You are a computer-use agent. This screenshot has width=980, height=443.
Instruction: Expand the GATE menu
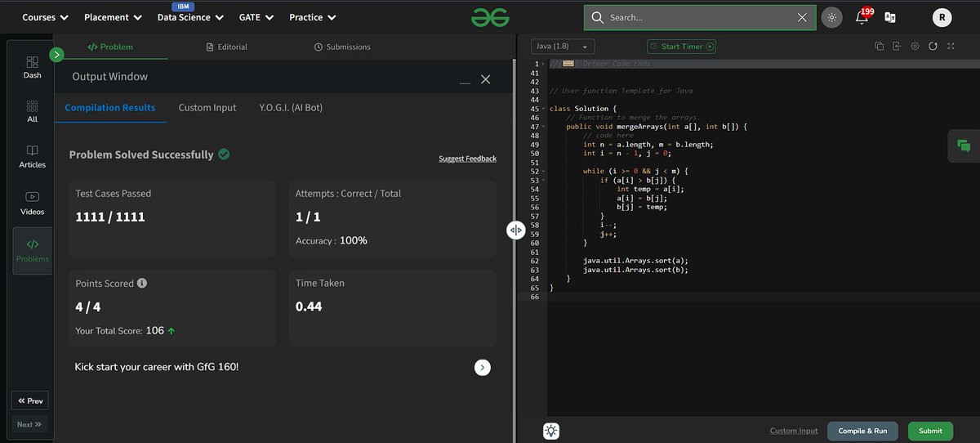257,17
